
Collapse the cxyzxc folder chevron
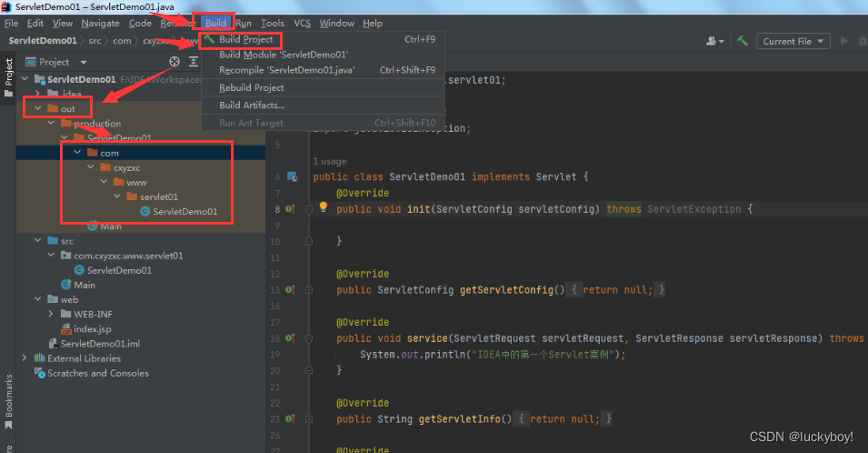coord(91,167)
